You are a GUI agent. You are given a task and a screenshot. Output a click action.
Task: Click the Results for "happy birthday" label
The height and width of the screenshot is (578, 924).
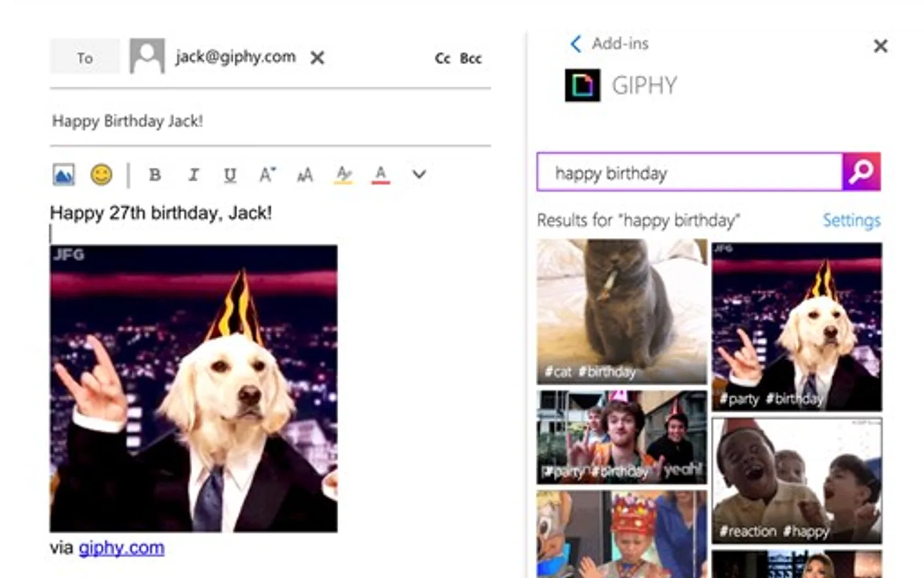(638, 220)
